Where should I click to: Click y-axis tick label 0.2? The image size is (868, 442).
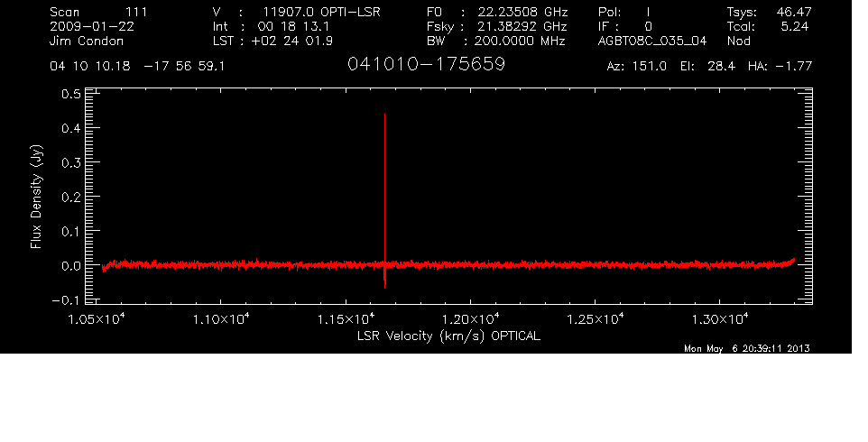point(71,197)
